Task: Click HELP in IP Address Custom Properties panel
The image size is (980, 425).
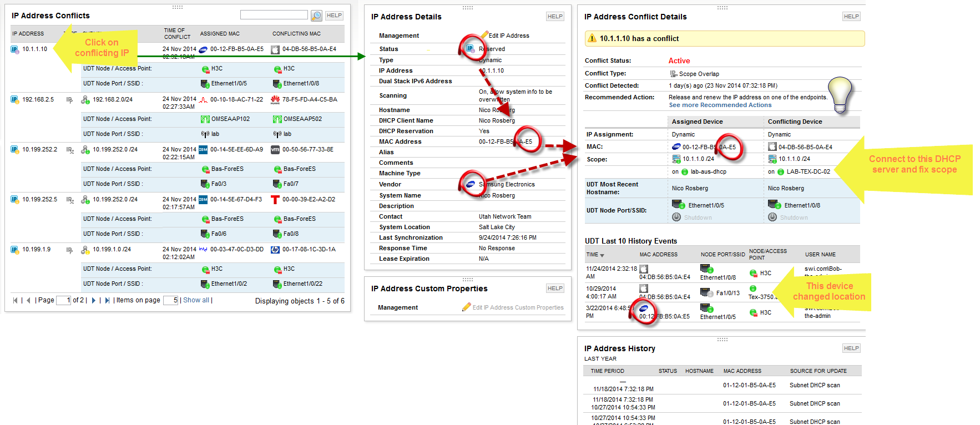Action: [x=555, y=289]
